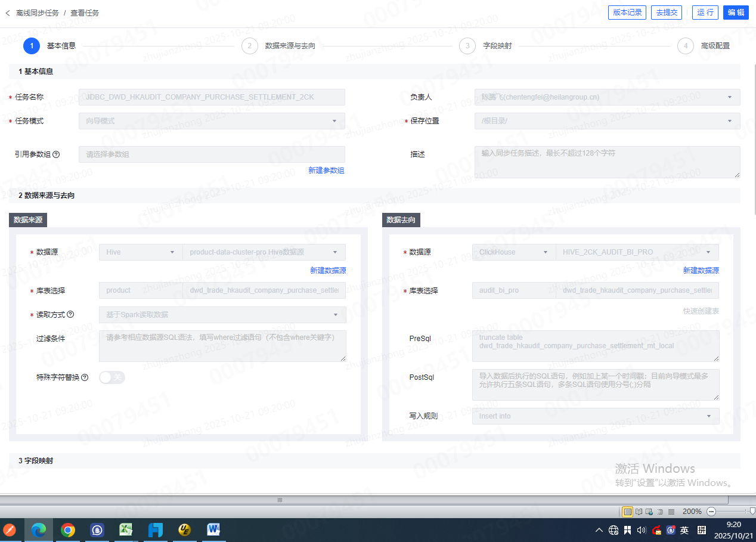Click the help icon next to 特殊字符替换
This screenshot has width=756, height=542.
coord(85,377)
